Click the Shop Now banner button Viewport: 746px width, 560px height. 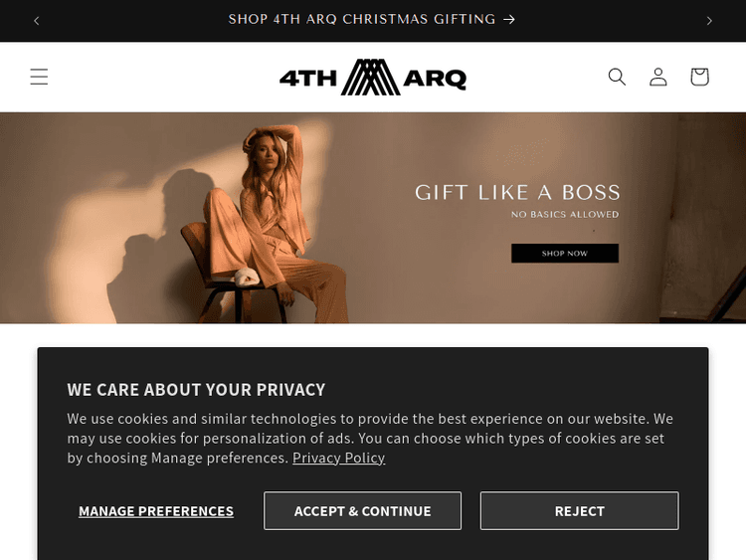coord(565,253)
